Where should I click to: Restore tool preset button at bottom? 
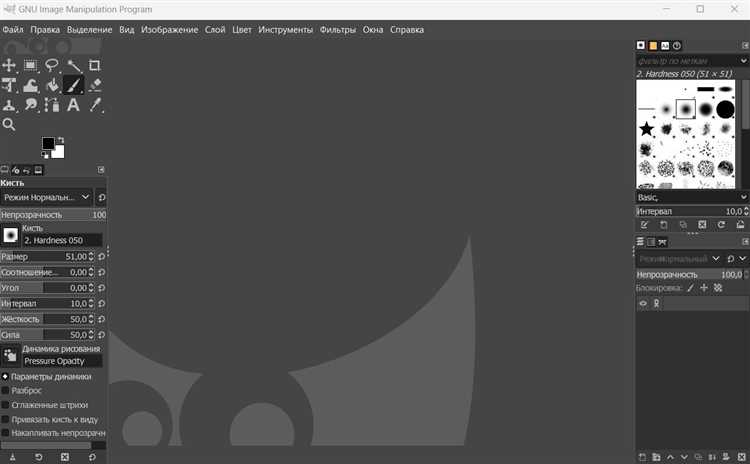coord(39,457)
